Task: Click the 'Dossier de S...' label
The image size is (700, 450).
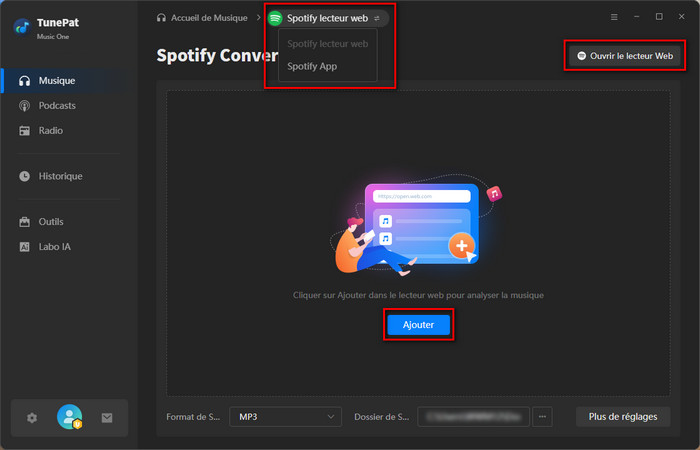Action: (382, 417)
